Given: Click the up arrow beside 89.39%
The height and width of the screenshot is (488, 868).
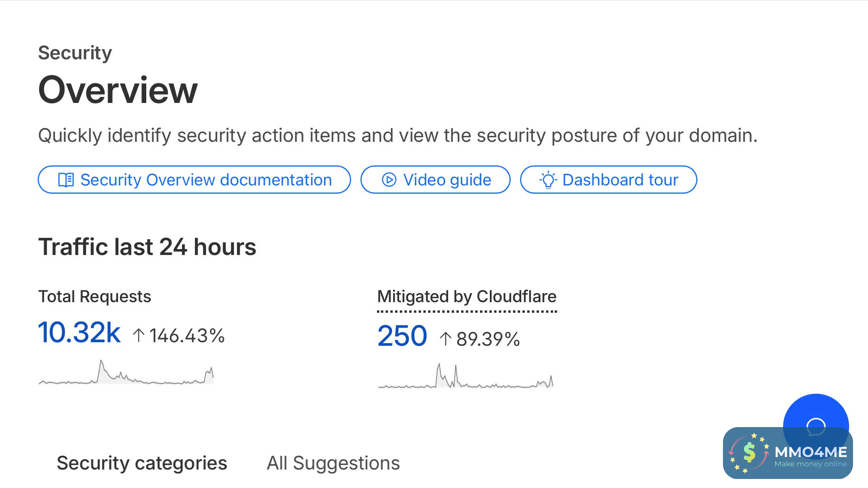Looking at the screenshot, I should [445, 339].
